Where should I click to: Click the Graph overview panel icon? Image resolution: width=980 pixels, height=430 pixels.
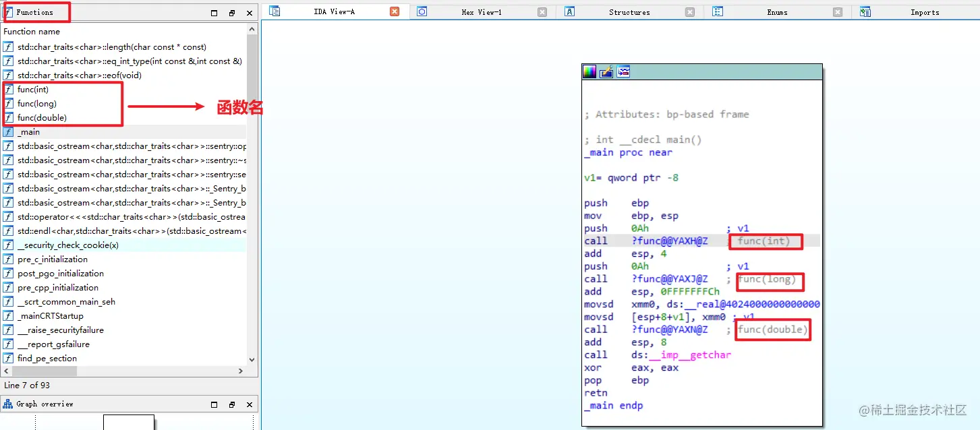coord(8,404)
